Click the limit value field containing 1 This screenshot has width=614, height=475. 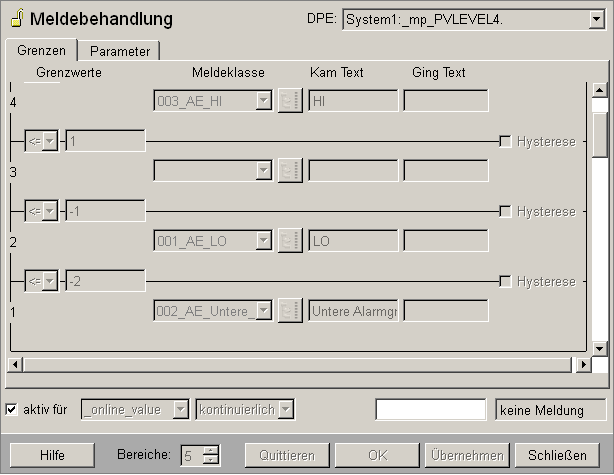[105, 141]
